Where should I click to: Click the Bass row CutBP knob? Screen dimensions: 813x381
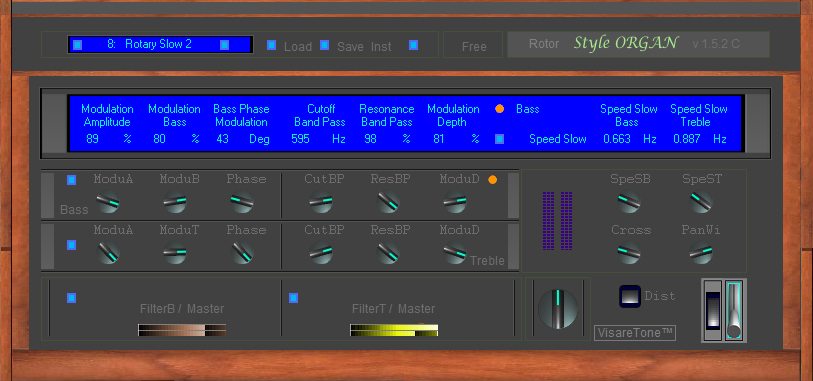[x=321, y=202]
